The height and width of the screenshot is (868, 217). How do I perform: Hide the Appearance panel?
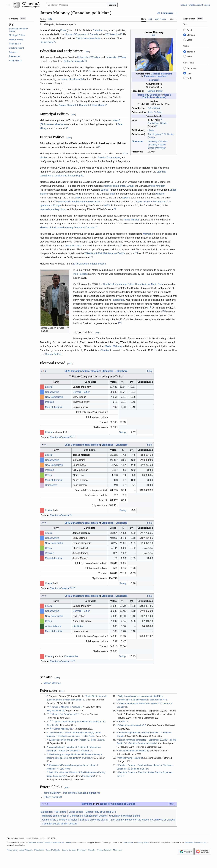tap(200, 19)
